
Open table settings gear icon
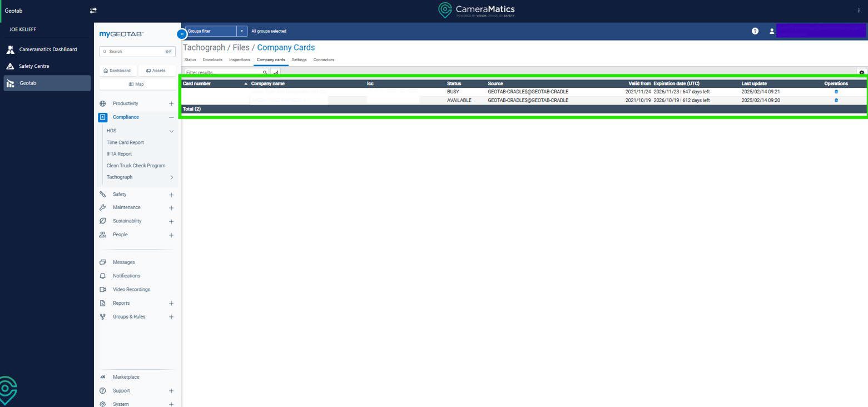coord(861,72)
